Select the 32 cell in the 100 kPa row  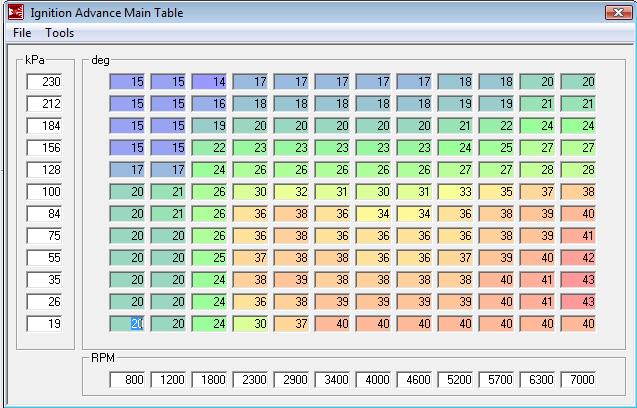291,191
